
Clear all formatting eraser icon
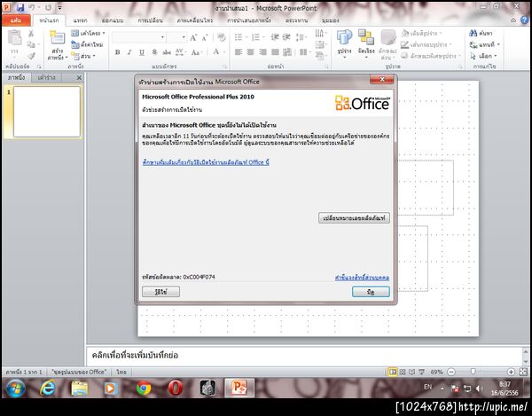click(x=222, y=37)
